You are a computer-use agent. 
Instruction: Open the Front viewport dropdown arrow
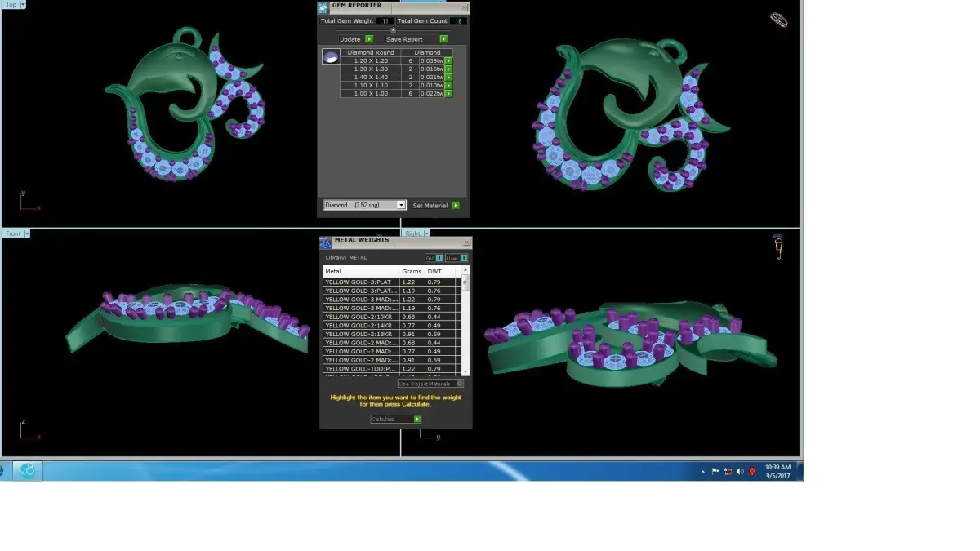27,233
